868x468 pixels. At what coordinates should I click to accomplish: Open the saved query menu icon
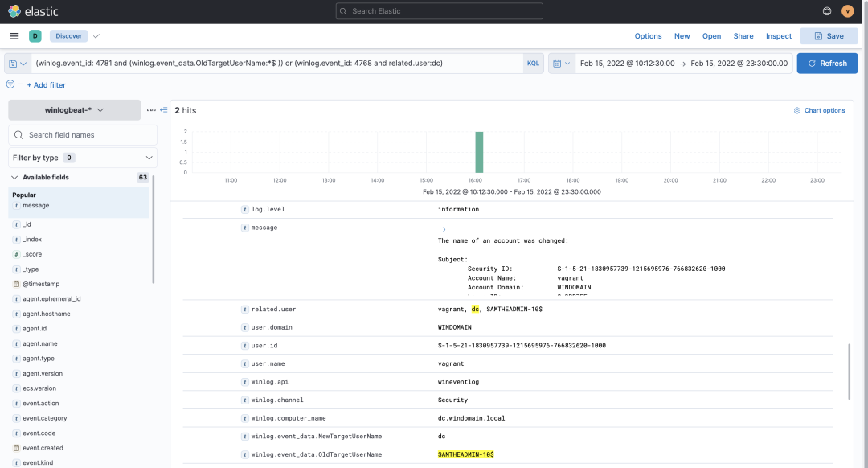point(17,64)
